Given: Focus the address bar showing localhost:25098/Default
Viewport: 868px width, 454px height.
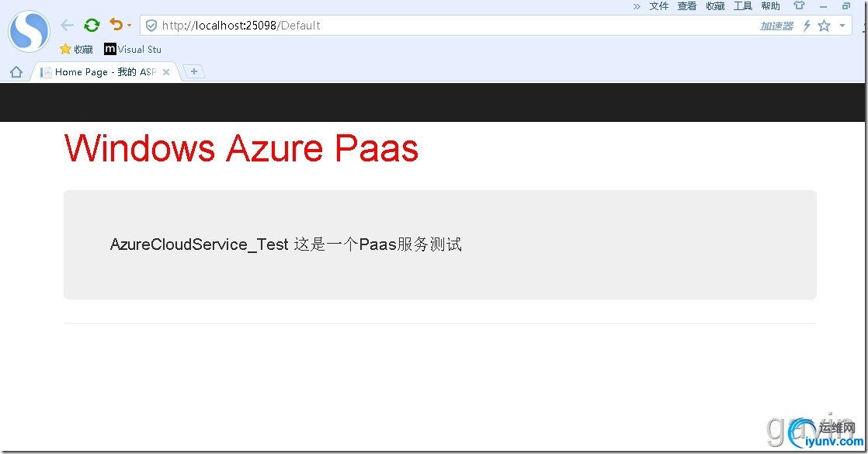Looking at the screenshot, I should (495, 26).
